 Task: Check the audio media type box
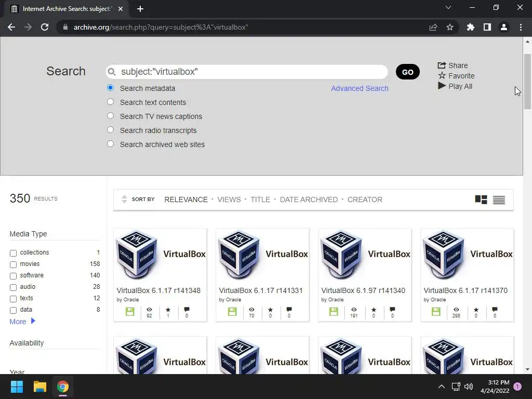point(13,288)
